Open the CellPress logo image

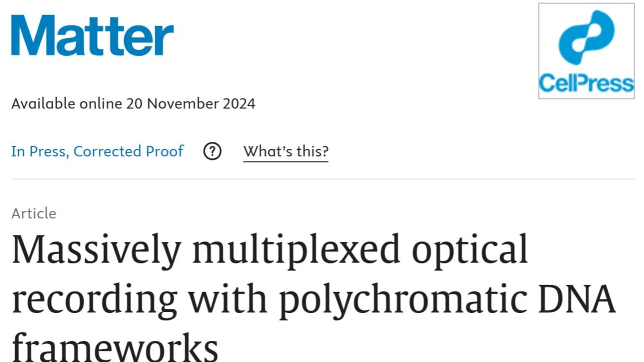[586, 51]
